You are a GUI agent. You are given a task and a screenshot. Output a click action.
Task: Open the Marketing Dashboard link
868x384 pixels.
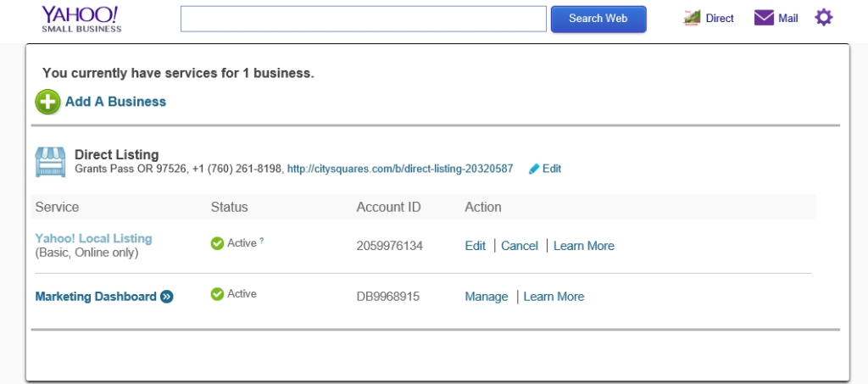[96, 297]
